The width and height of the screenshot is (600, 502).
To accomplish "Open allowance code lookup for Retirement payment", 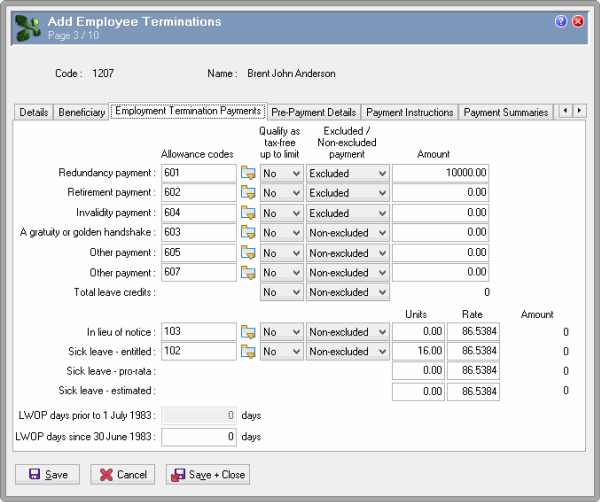I will coord(248,192).
